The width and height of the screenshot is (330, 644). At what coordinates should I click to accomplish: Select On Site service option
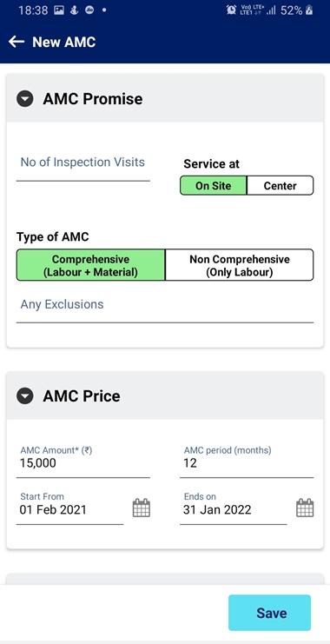click(214, 186)
